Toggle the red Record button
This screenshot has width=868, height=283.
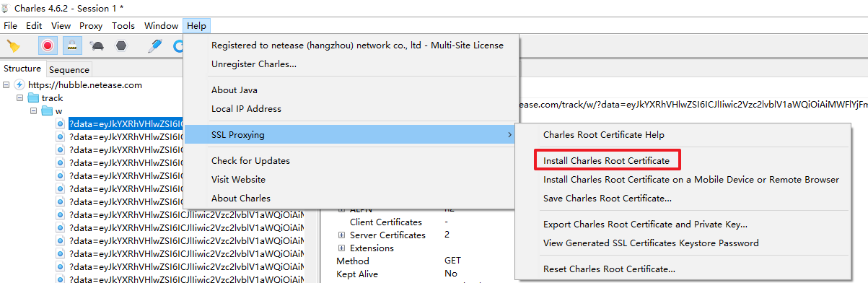point(48,46)
